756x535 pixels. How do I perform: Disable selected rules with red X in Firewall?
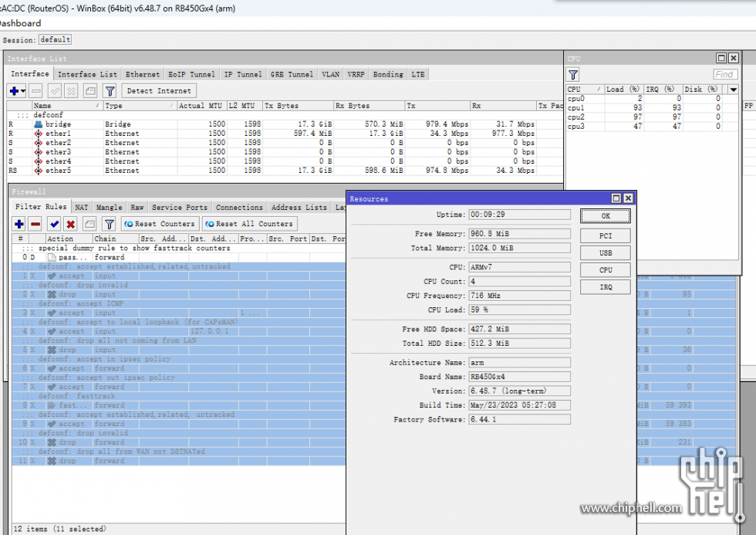coord(71,224)
